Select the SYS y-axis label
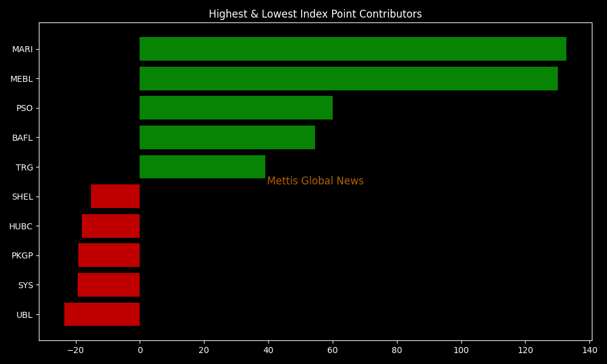Viewport: 607px width, 364px height. pos(25,286)
